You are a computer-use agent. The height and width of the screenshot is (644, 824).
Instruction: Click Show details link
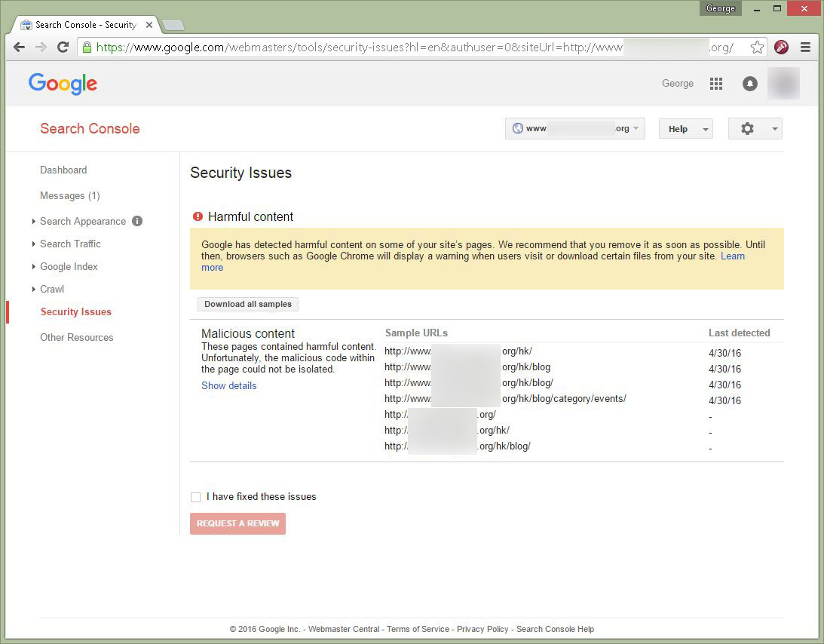(x=229, y=386)
